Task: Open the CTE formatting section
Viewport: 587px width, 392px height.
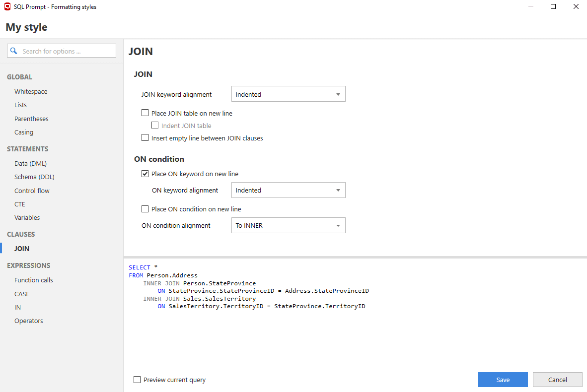Action: tap(20, 204)
